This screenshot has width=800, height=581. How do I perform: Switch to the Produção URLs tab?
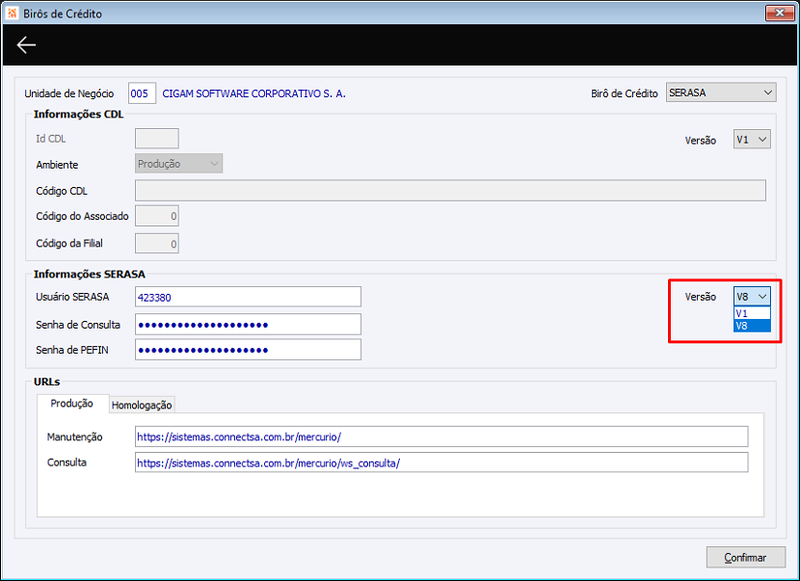point(72,403)
